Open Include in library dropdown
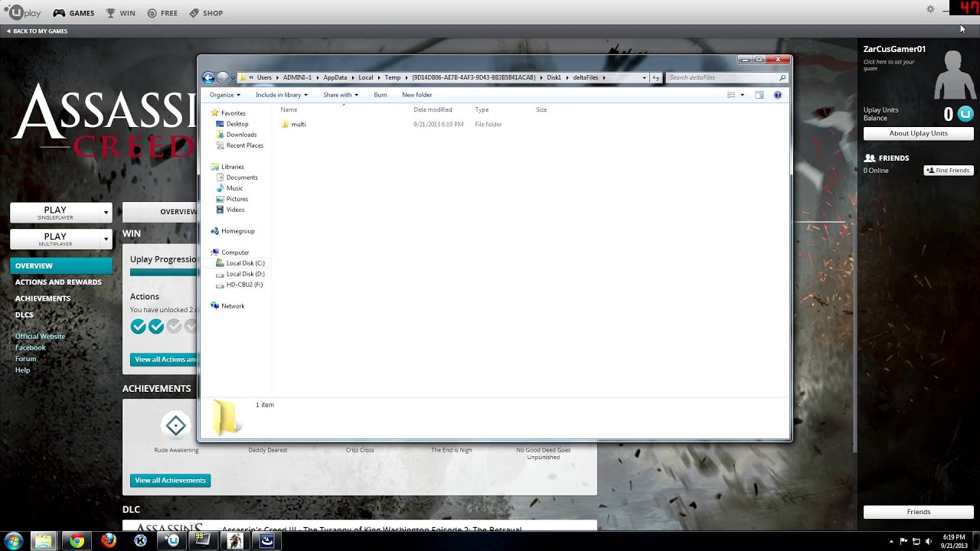This screenshot has width=980, height=551. 282,95
